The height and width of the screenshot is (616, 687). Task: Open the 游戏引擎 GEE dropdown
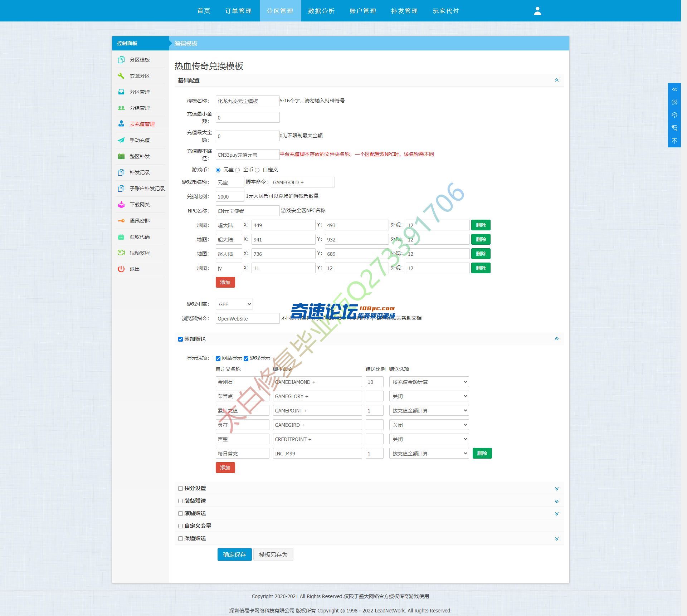234,304
